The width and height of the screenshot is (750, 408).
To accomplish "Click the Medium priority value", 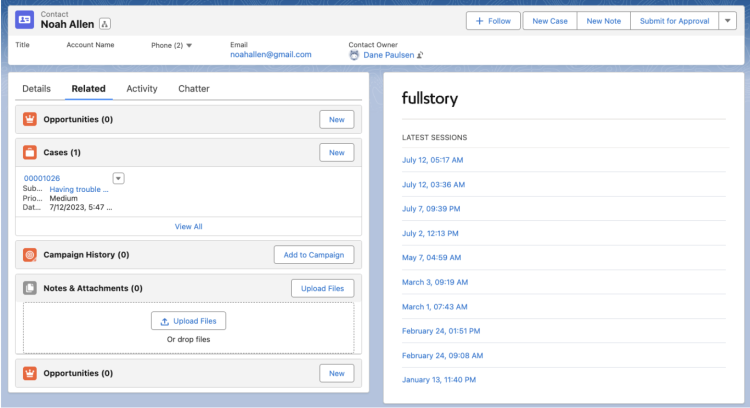I will pyautogui.click(x=64, y=198).
